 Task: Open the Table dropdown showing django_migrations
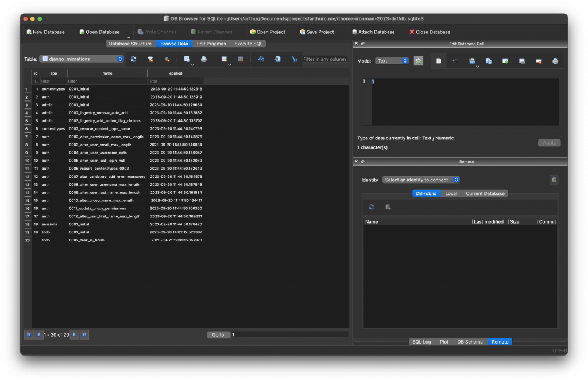coord(82,59)
